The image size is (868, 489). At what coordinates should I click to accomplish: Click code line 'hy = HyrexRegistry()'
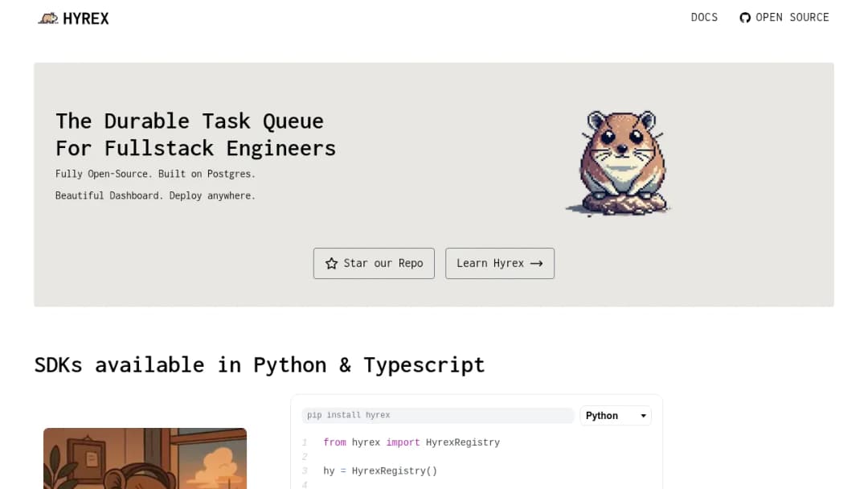pyautogui.click(x=380, y=471)
